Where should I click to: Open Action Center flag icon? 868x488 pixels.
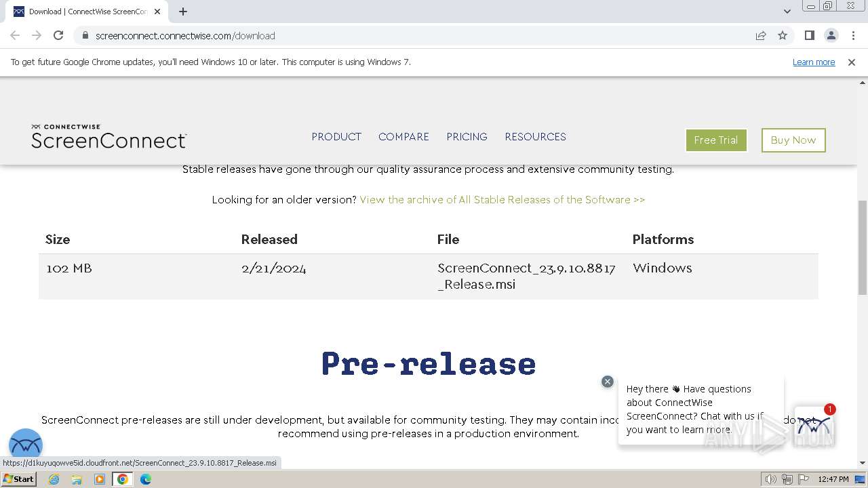coord(804,479)
